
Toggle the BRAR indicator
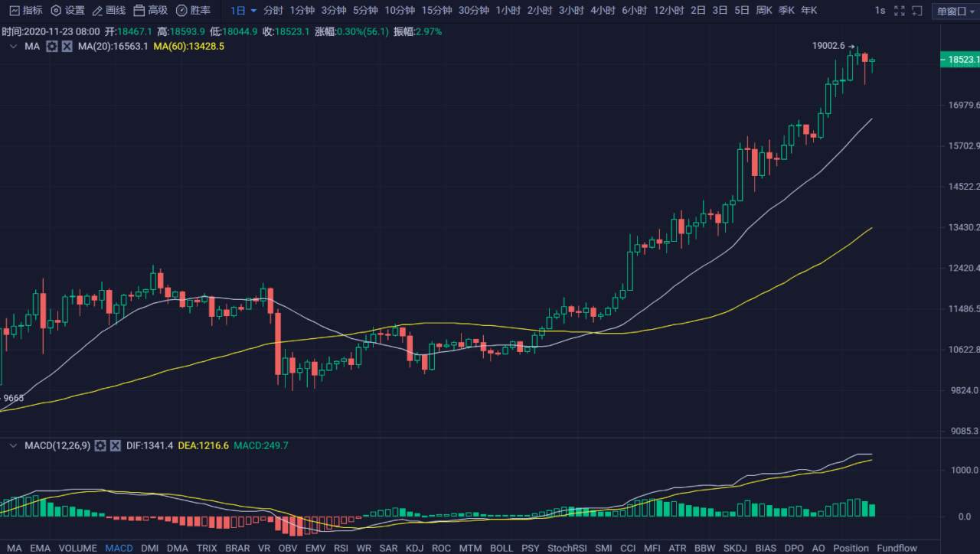237,548
